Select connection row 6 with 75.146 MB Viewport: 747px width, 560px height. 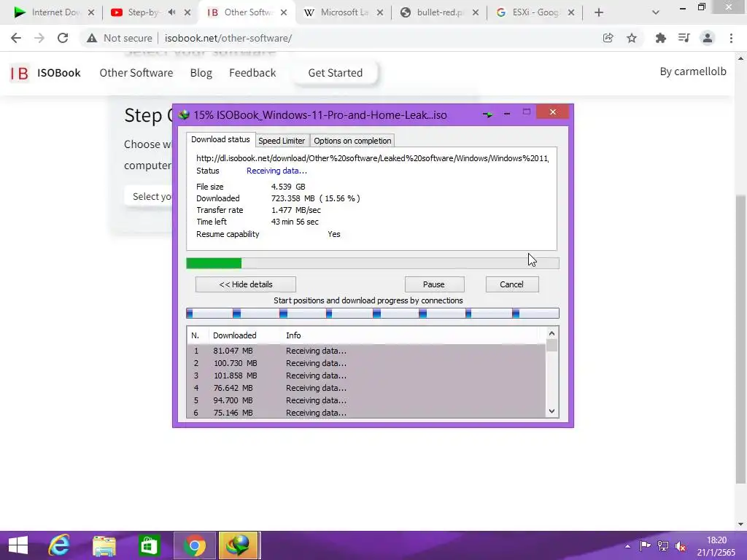[366, 413]
